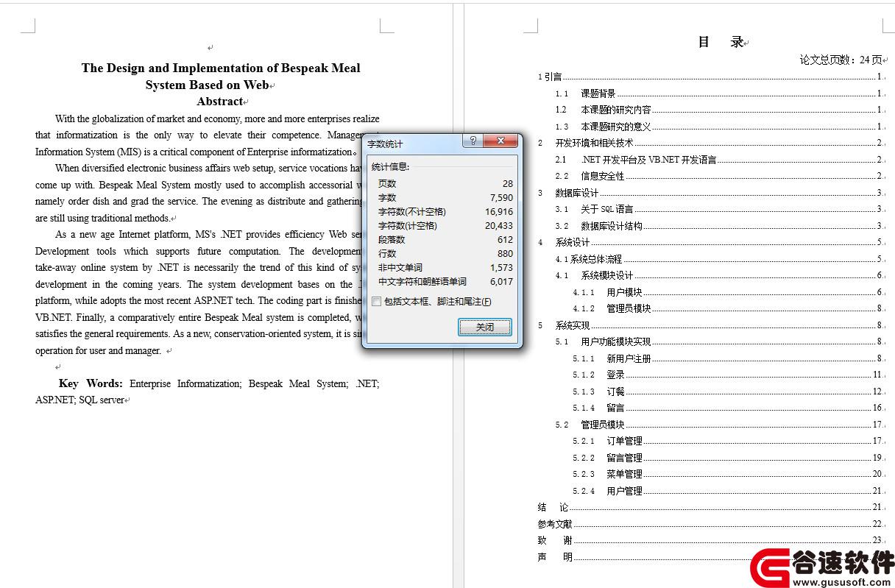Jump to 2.1 .NET 开发平台及 VB.NET 开发语言

(719, 160)
